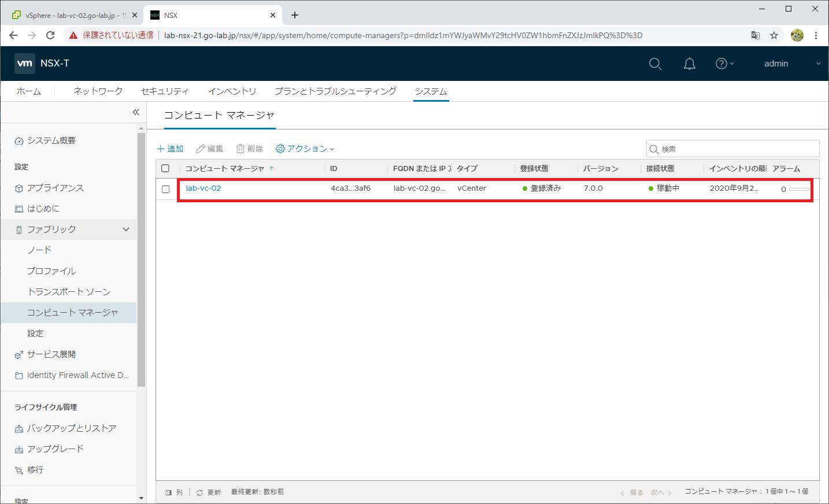Tick the lab-vc-02 row checkbox
829x504 pixels.
pyautogui.click(x=165, y=189)
